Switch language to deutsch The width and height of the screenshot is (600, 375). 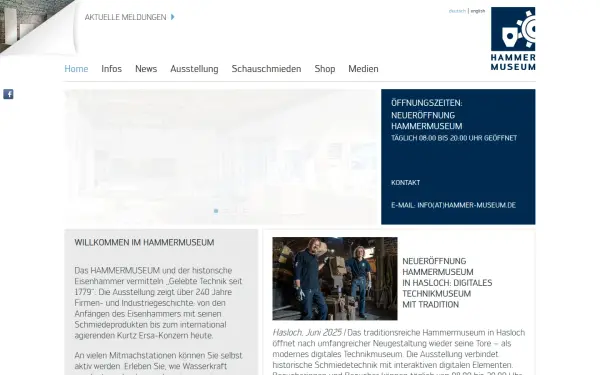coord(457,11)
